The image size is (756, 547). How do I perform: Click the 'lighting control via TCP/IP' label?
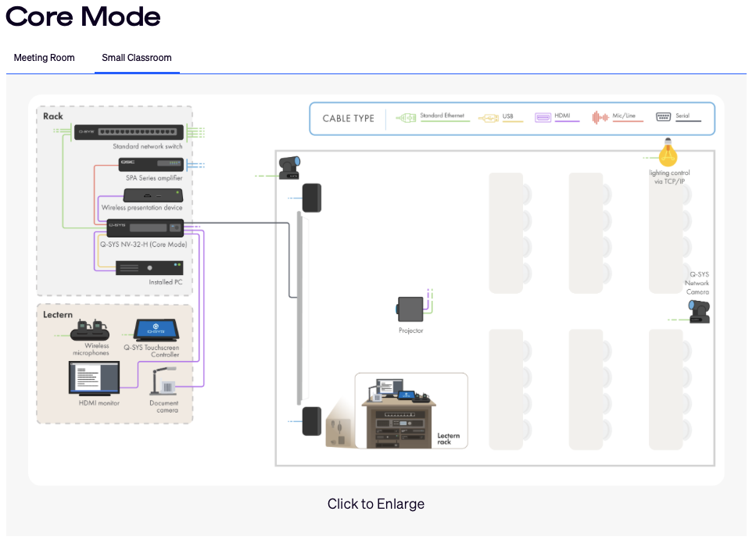(x=669, y=177)
